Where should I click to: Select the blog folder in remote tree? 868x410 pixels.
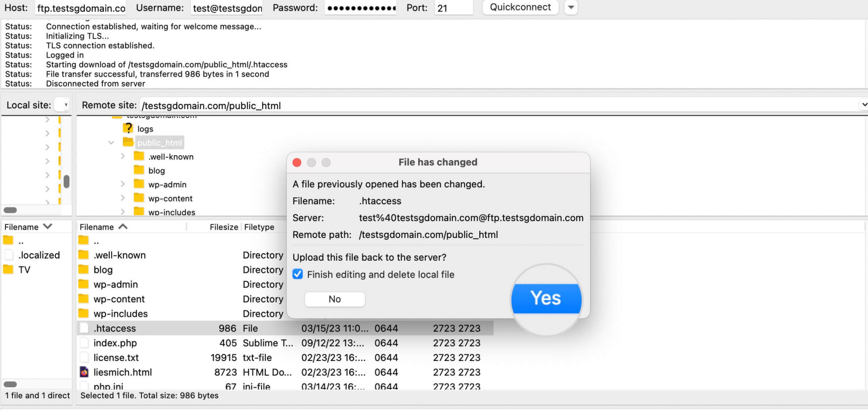tap(157, 170)
